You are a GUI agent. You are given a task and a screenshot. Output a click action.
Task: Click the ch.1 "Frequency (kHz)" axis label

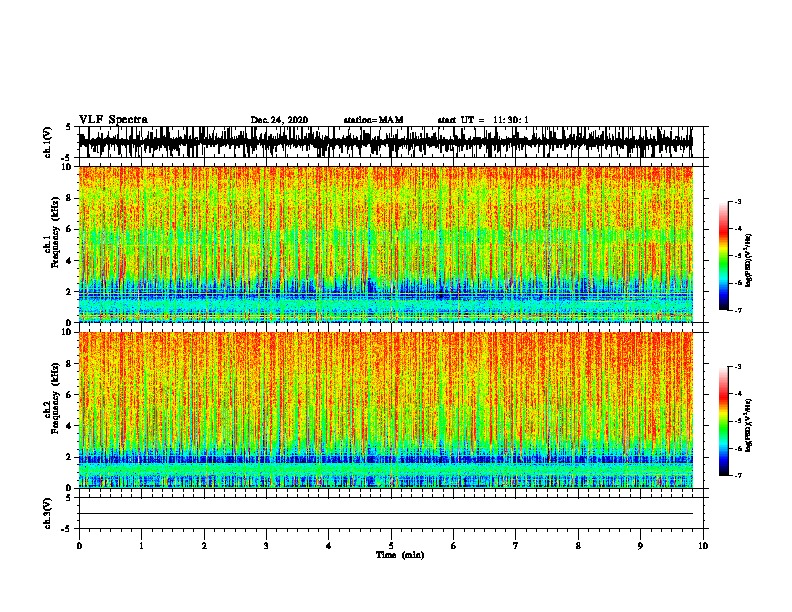(x=56, y=233)
